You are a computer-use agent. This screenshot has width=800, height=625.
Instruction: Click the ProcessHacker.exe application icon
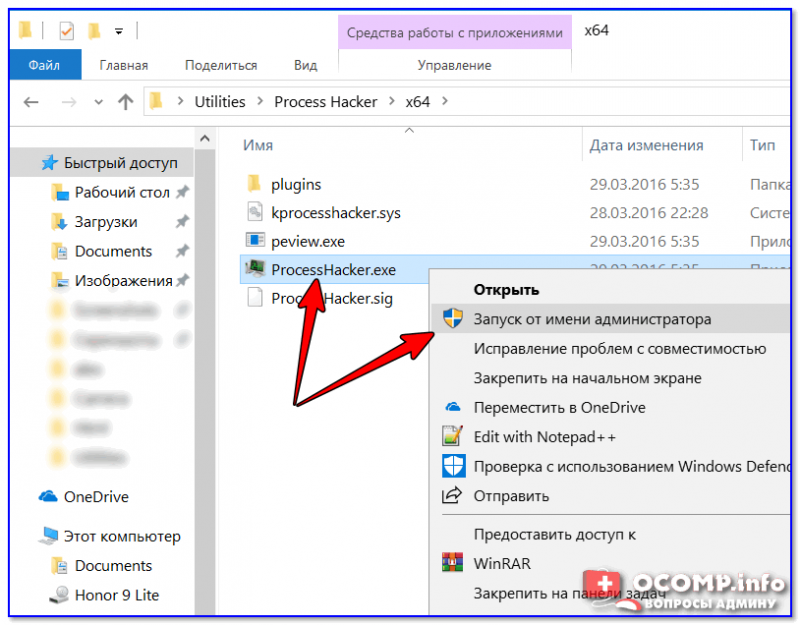(x=255, y=268)
